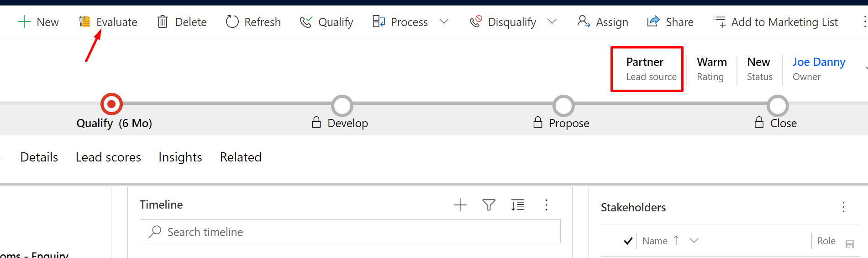Click the Search timeline input field

(350, 232)
